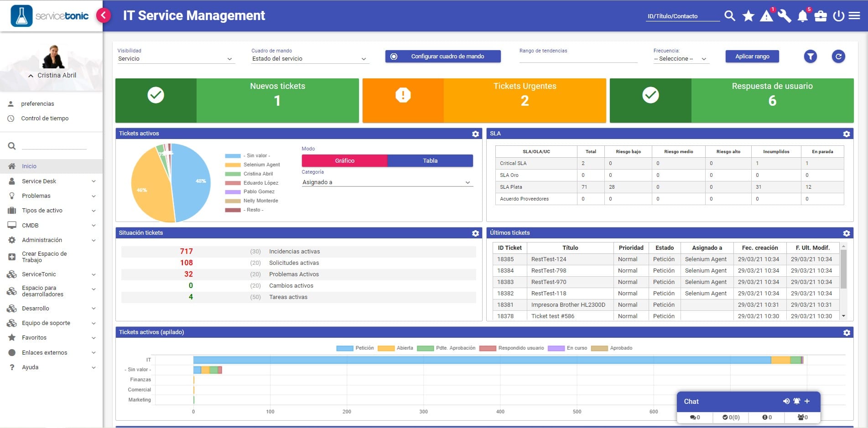The height and width of the screenshot is (428, 868).
Task: Open the alerts warning triangle icon
Action: (766, 16)
